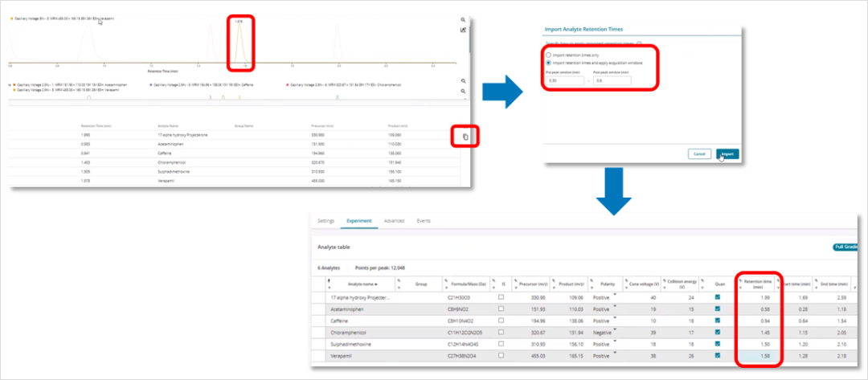
Task: Click the upper magnifier icon beside the MRM legend
Action: pos(463,81)
